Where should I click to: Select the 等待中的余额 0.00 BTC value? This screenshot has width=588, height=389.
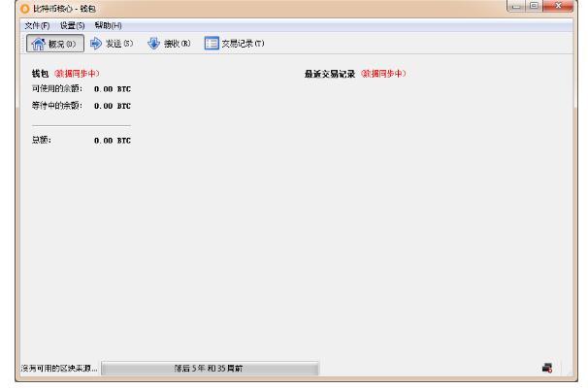coord(113,106)
